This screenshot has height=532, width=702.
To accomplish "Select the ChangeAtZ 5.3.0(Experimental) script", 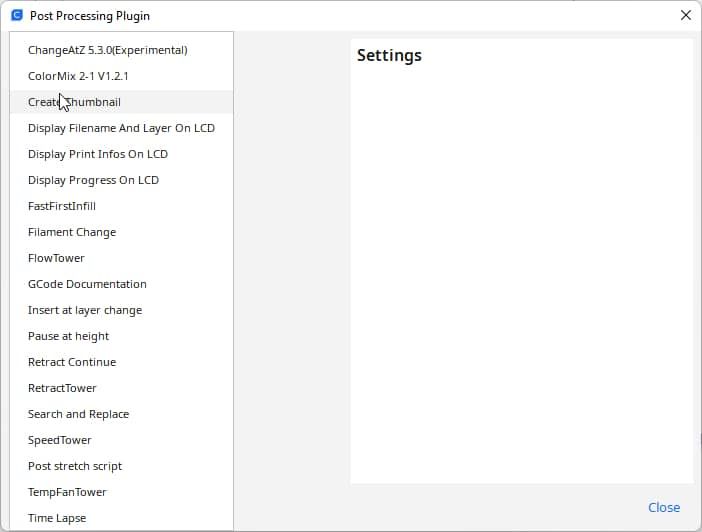I will 107,50.
